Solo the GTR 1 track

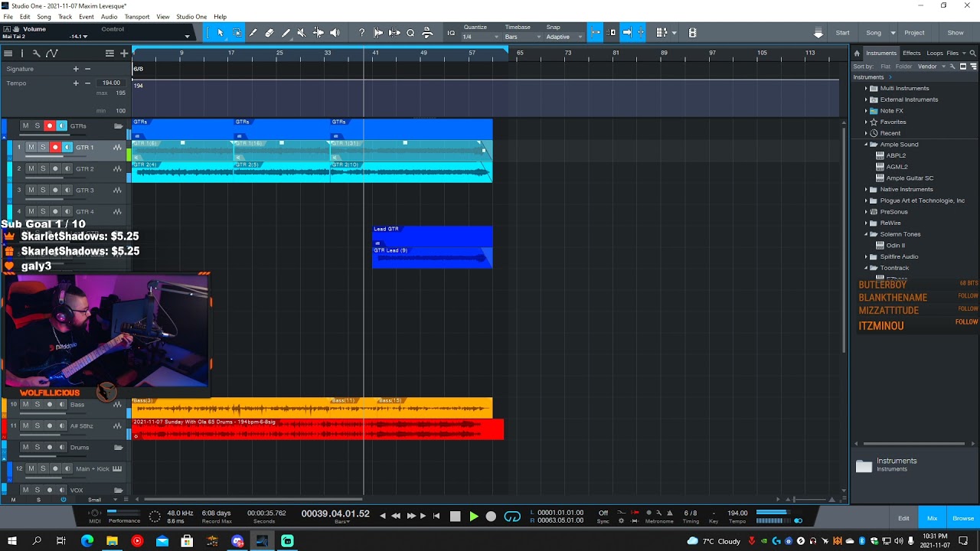[x=43, y=147]
